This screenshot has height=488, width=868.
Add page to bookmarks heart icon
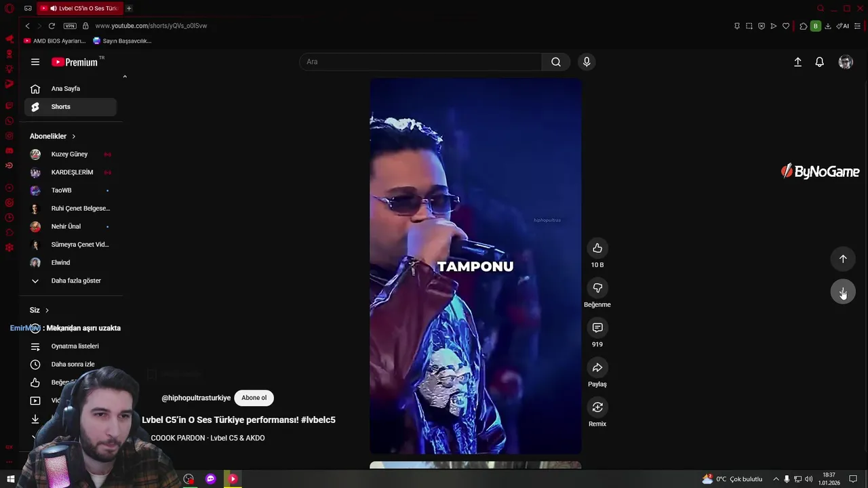[x=786, y=26]
